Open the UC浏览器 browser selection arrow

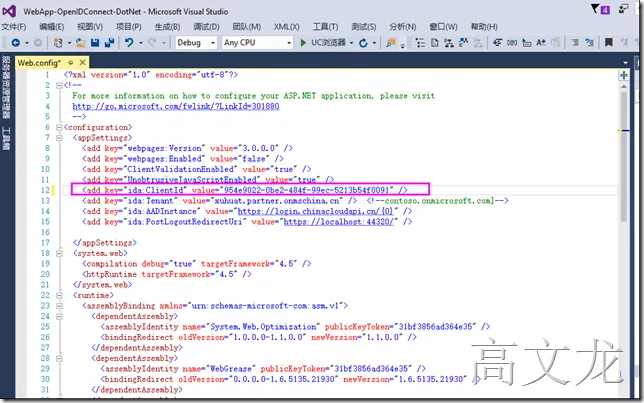coord(352,43)
